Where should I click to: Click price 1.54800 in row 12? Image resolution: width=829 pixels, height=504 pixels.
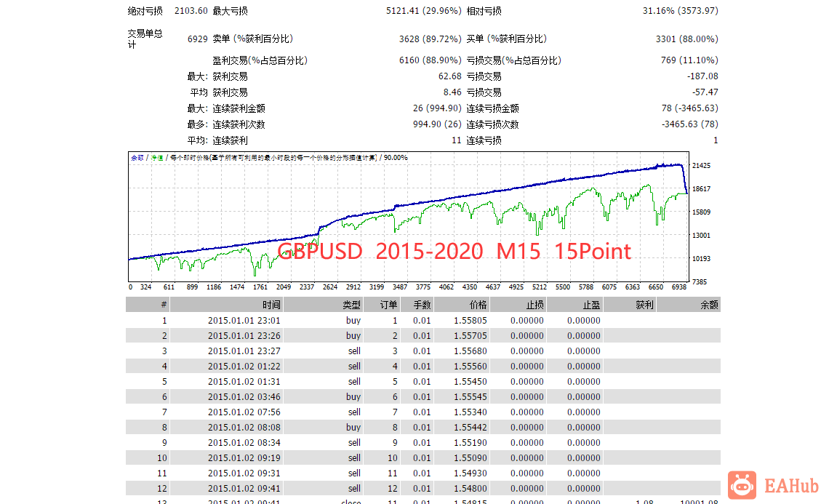click(x=470, y=489)
